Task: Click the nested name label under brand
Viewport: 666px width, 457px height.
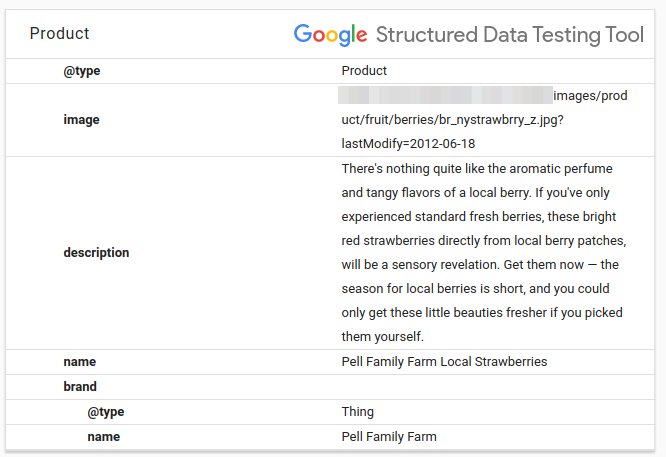Action: (103, 437)
